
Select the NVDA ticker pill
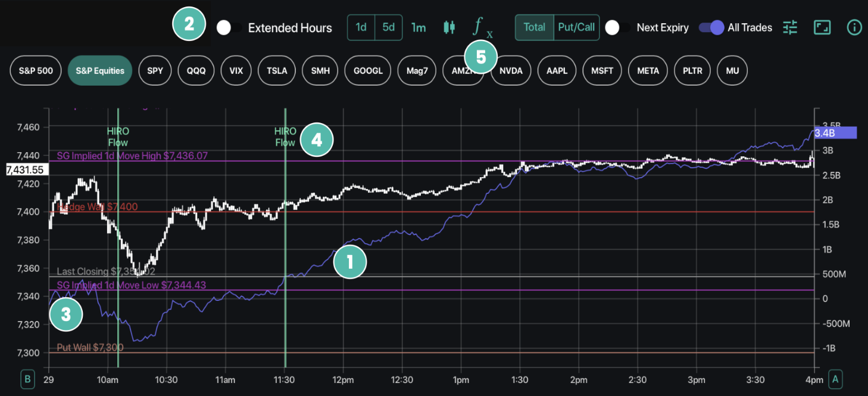(511, 71)
